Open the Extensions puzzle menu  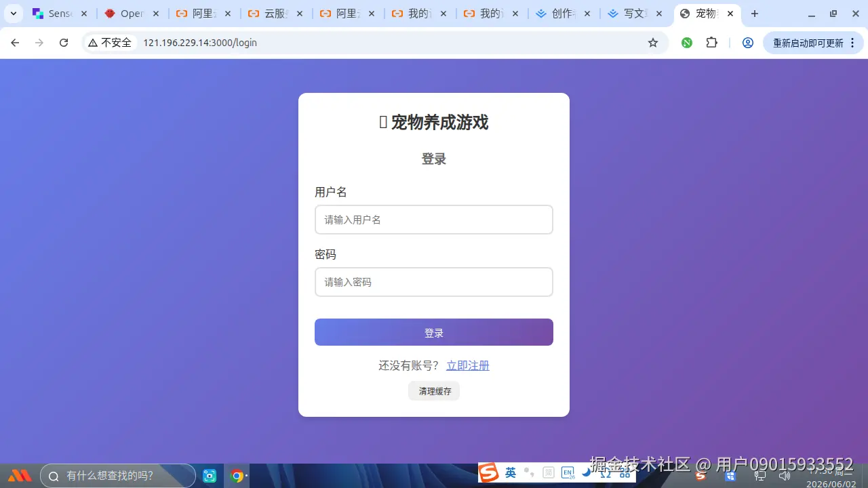(x=711, y=43)
